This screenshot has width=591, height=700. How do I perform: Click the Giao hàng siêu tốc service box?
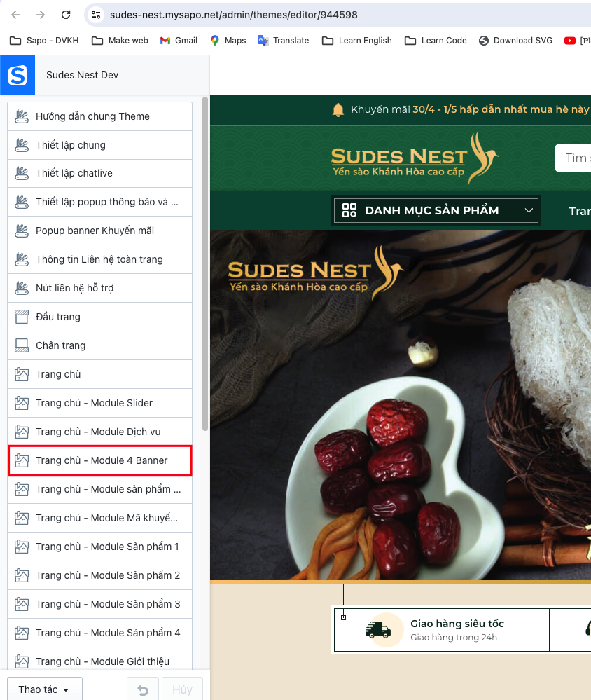click(x=442, y=630)
